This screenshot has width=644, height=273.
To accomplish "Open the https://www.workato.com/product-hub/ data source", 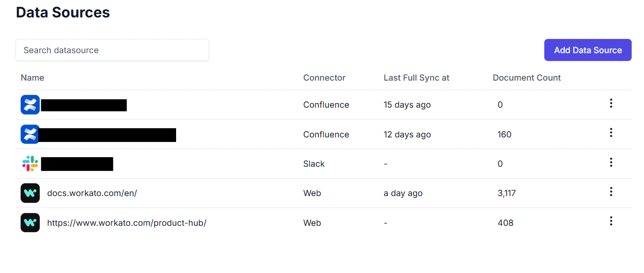I will point(127,223).
